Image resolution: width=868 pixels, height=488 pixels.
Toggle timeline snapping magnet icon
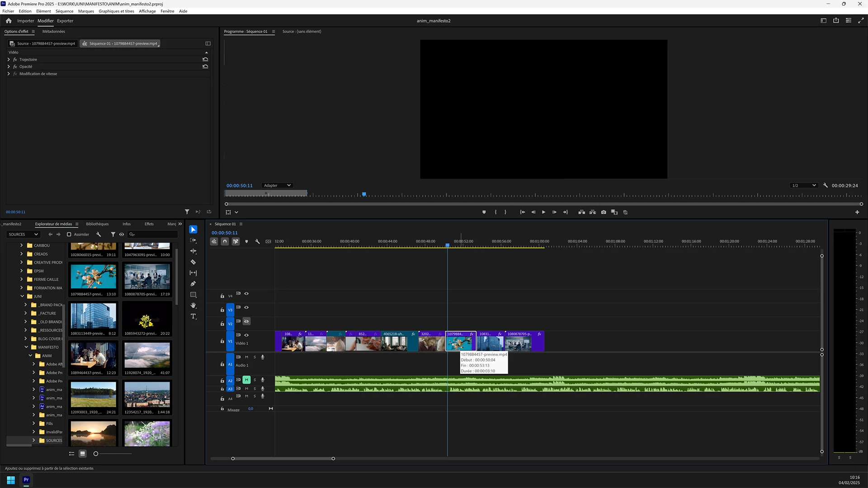tap(225, 241)
